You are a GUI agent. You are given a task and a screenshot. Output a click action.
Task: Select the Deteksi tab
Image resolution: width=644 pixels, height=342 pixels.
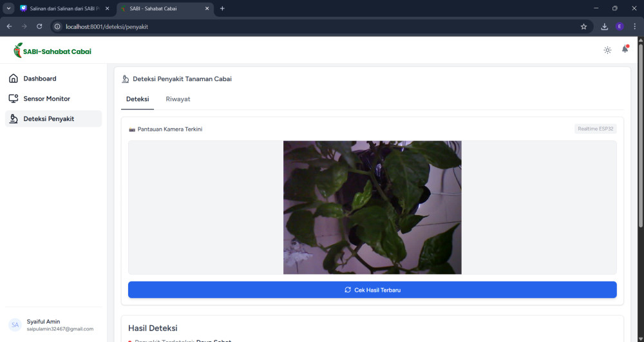tap(138, 99)
